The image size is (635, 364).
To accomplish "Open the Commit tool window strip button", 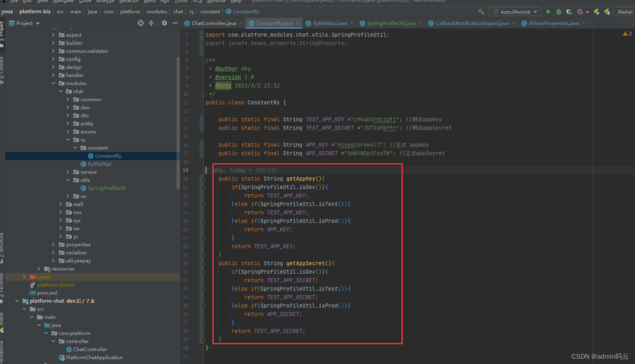I will [x=2, y=69].
